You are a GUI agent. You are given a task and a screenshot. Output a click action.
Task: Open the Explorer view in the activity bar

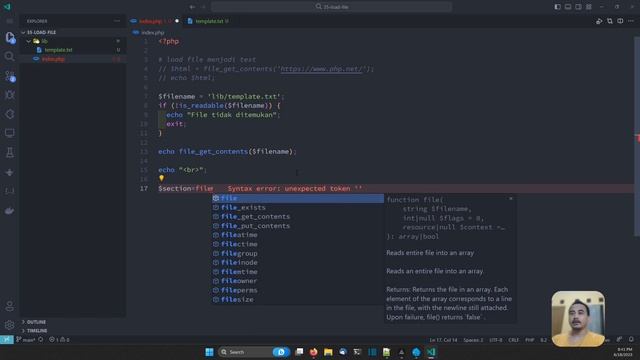[10, 38]
